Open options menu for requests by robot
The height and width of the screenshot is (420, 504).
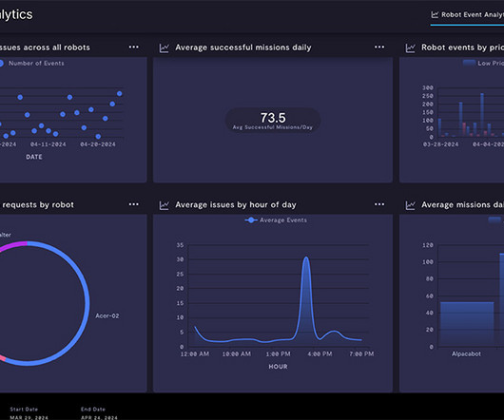coord(134,204)
